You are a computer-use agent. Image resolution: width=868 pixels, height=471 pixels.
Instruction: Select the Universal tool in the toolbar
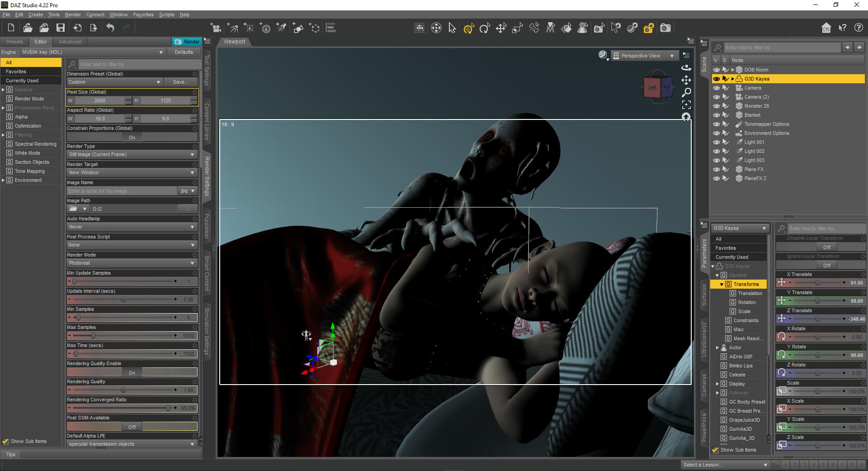pyautogui.click(x=468, y=29)
